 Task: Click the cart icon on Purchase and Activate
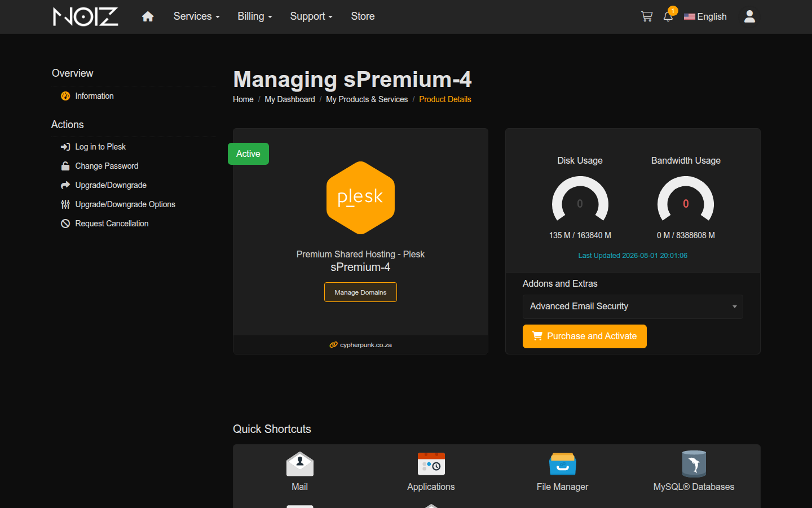537,336
